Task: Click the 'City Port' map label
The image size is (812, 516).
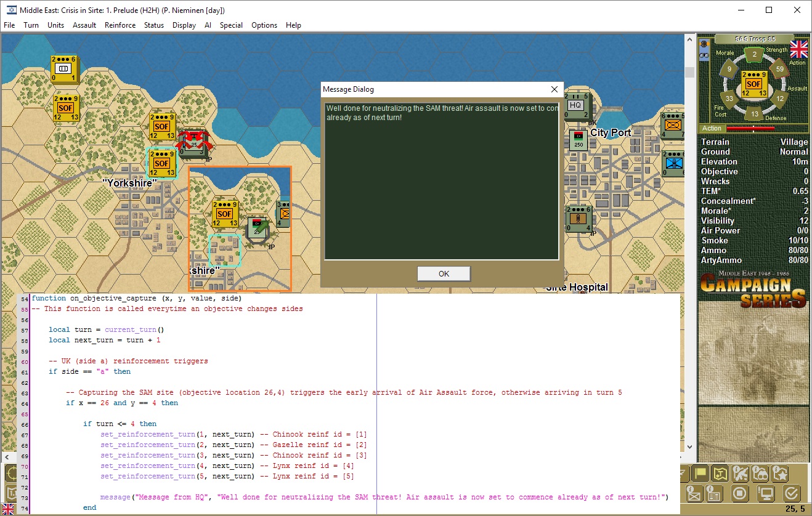Action: tap(611, 132)
